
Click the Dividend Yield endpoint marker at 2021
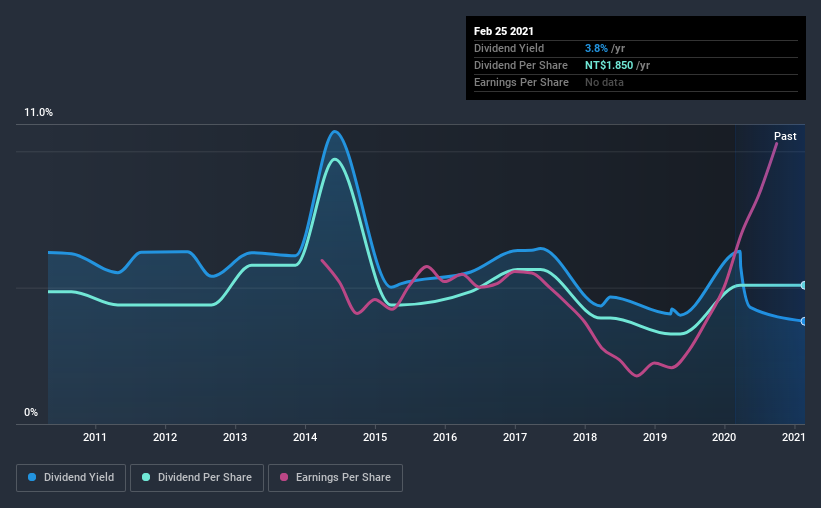click(x=803, y=321)
